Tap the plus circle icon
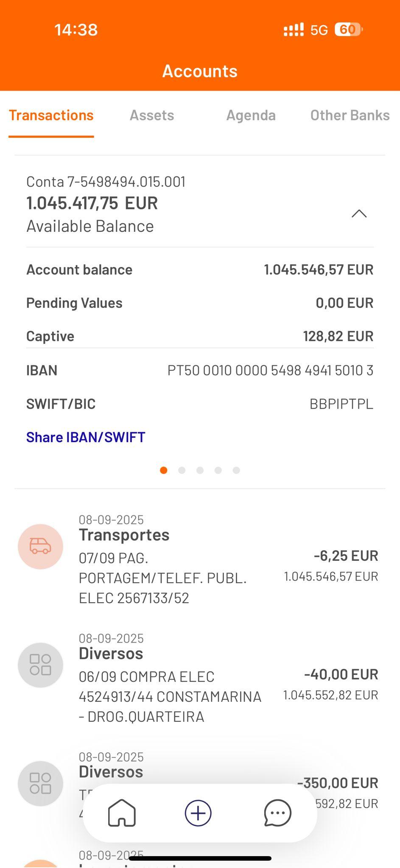Image resolution: width=400 pixels, height=868 pixels. click(x=198, y=813)
